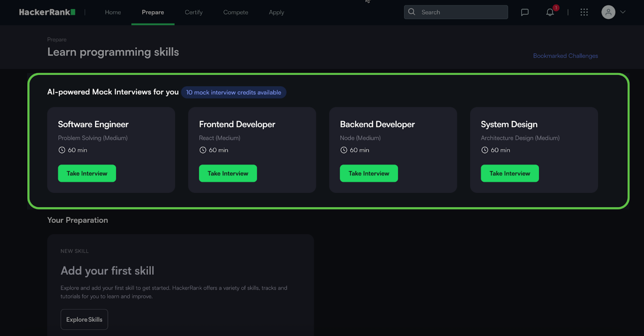This screenshot has height=336, width=644.
Task: Focus the Search input field
Action: [456, 12]
